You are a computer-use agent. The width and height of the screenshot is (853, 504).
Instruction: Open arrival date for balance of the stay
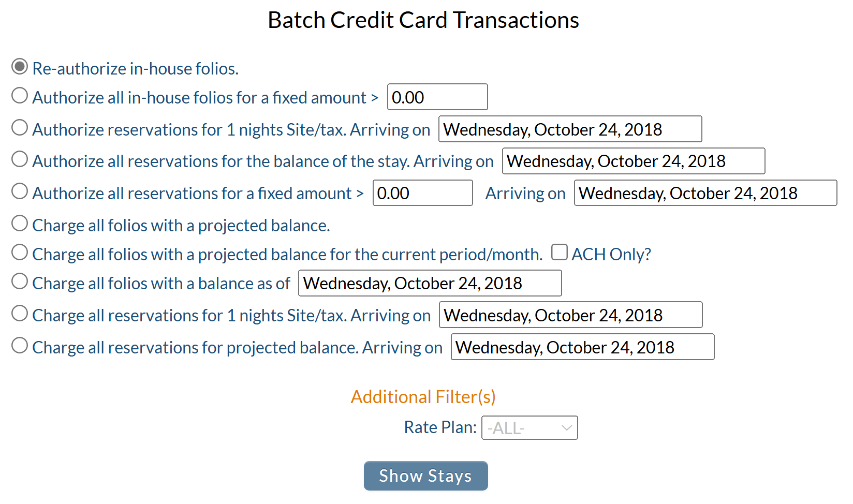(x=634, y=161)
